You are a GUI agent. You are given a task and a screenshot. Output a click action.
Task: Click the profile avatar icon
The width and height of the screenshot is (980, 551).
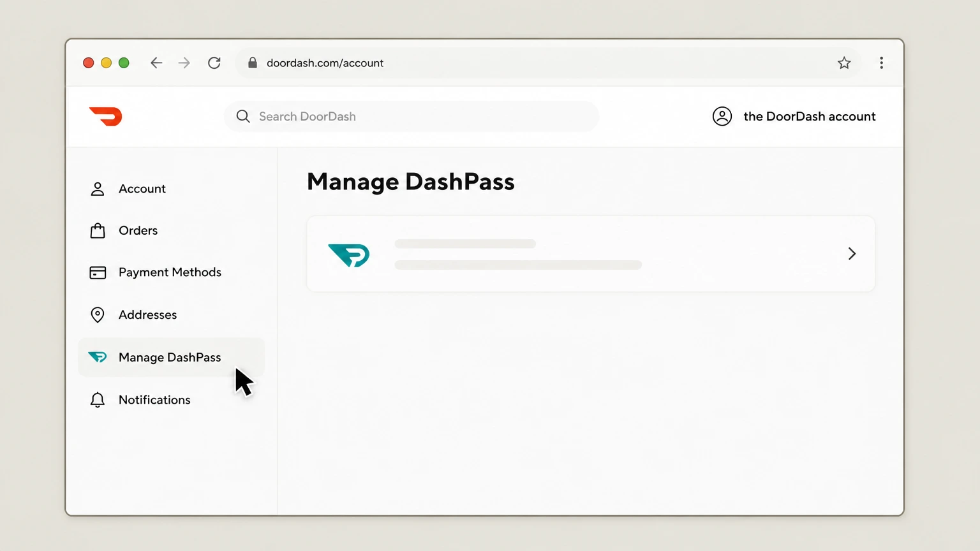722,116
